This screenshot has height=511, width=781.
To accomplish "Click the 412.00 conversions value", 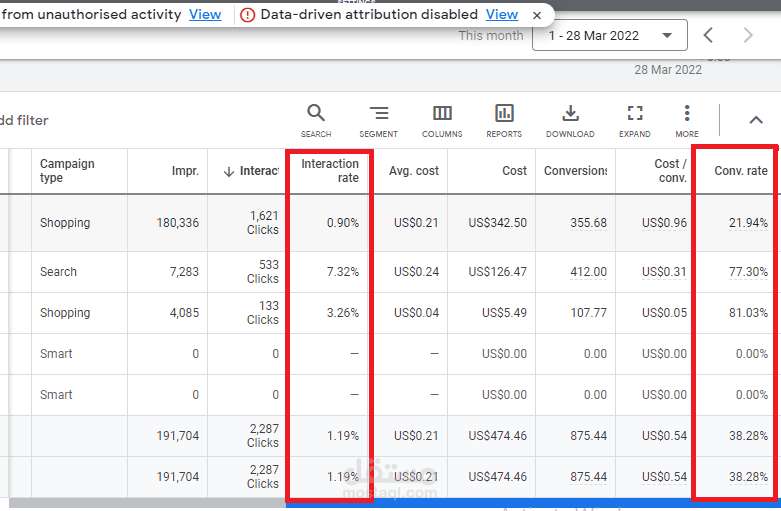I will [588, 272].
